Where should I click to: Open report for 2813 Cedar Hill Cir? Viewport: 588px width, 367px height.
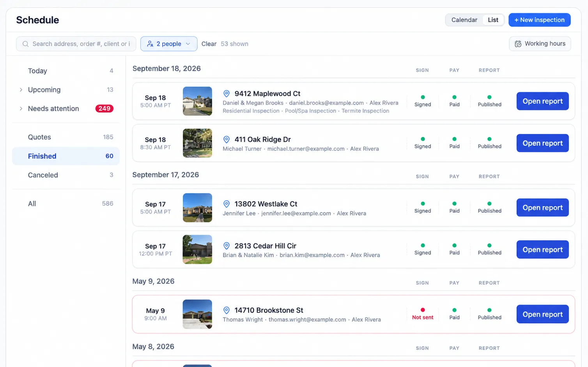542,249
